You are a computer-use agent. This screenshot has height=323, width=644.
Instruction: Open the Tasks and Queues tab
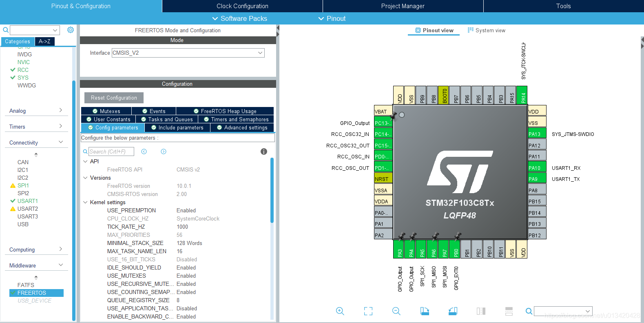167,119
